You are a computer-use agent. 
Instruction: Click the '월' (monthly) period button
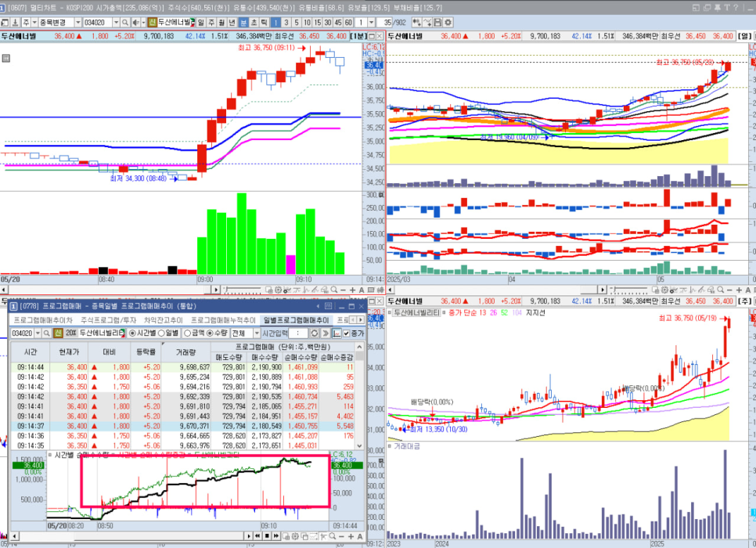(x=221, y=23)
